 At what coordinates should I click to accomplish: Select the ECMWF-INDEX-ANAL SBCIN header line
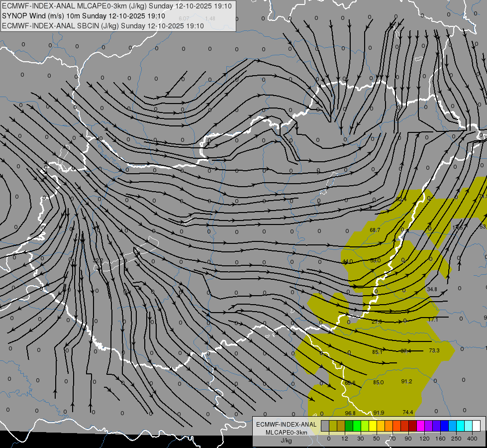[x=103, y=26]
